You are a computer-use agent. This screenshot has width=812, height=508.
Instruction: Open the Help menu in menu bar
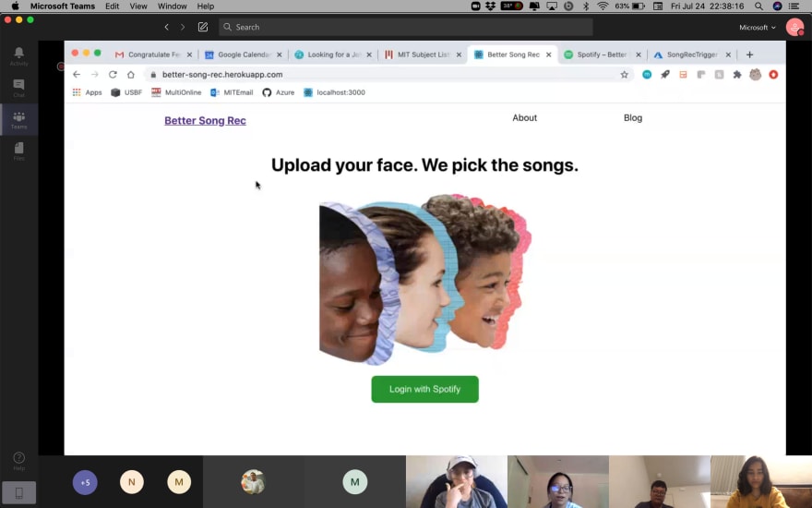click(205, 6)
